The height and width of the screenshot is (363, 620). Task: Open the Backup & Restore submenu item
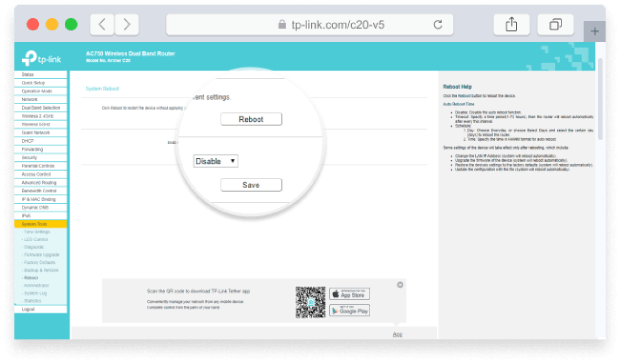click(x=41, y=270)
